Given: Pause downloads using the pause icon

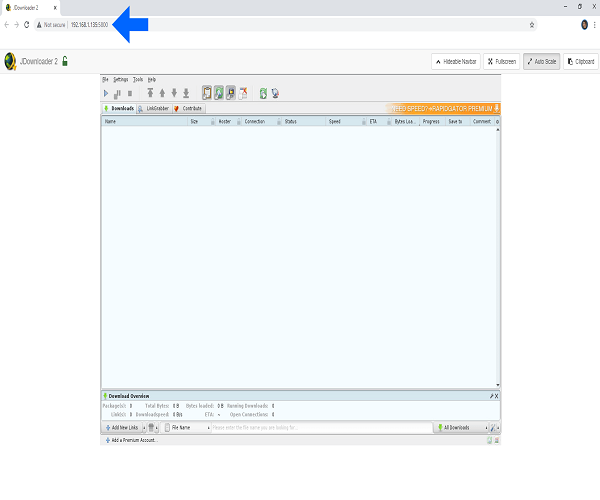Looking at the screenshot, I should click(117, 93).
